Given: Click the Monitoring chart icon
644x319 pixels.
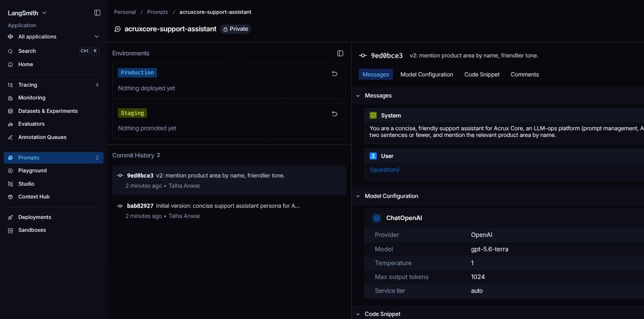Looking at the screenshot, I should (x=10, y=98).
